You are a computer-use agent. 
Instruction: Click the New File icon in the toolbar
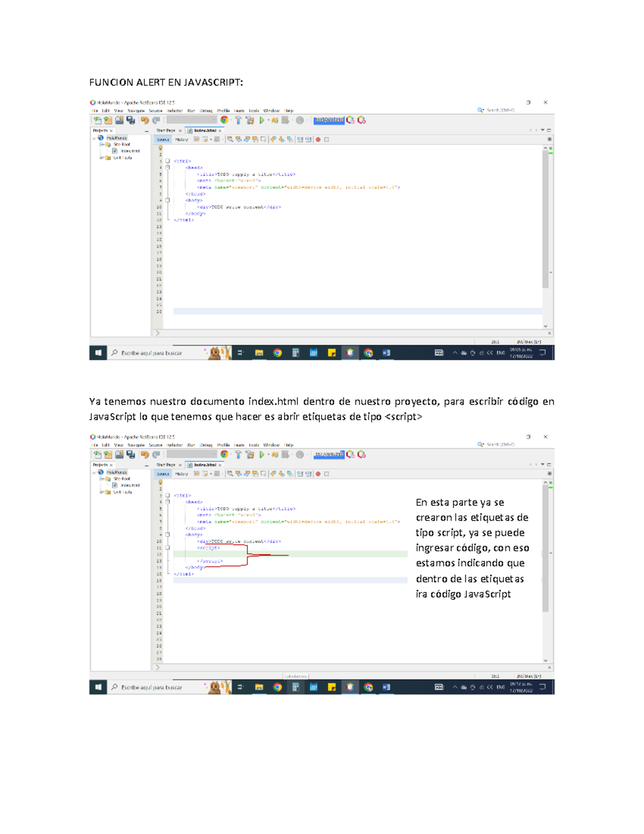click(x=98, y=119)
